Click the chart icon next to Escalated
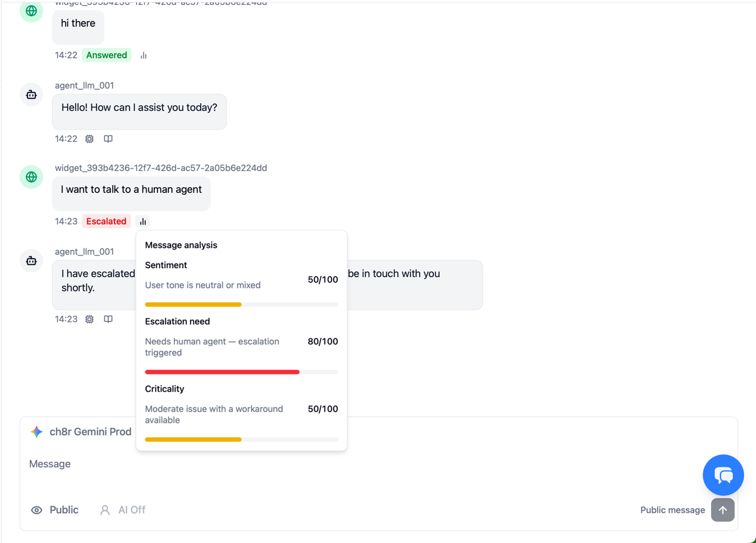The height and width of the screenshot is (543, 756). click(143, 222)
